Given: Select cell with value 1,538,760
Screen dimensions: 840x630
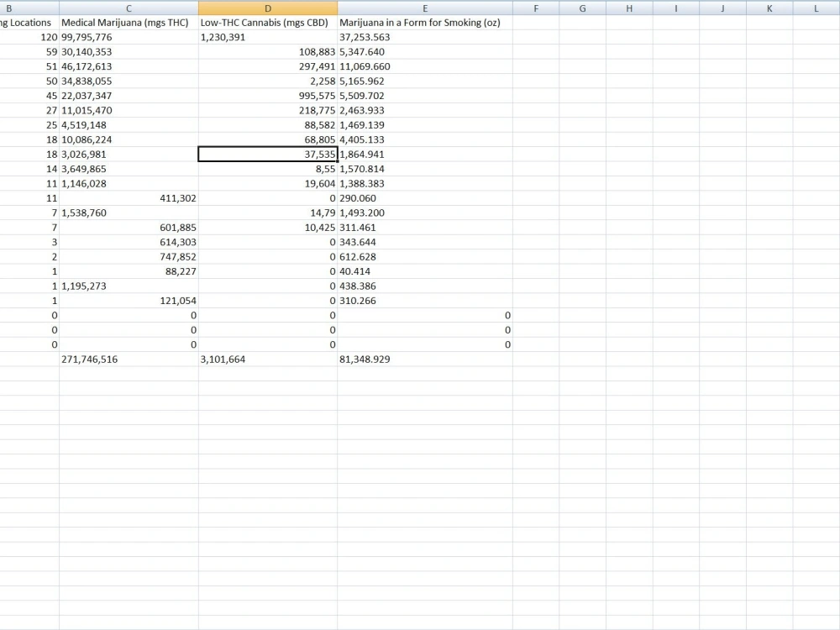Looking at the screenshot, I should 129,213.
